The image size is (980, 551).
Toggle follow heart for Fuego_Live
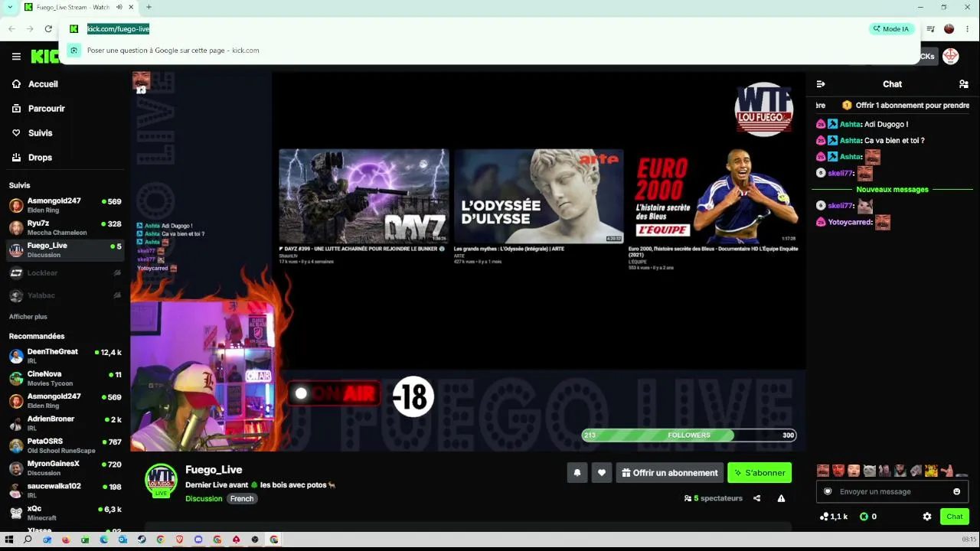[602, 473]
